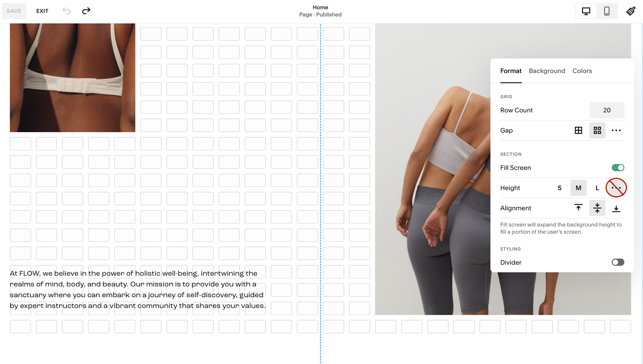Align section content to bottom
This screenshot has height=364, width=643.
point(616,208)
